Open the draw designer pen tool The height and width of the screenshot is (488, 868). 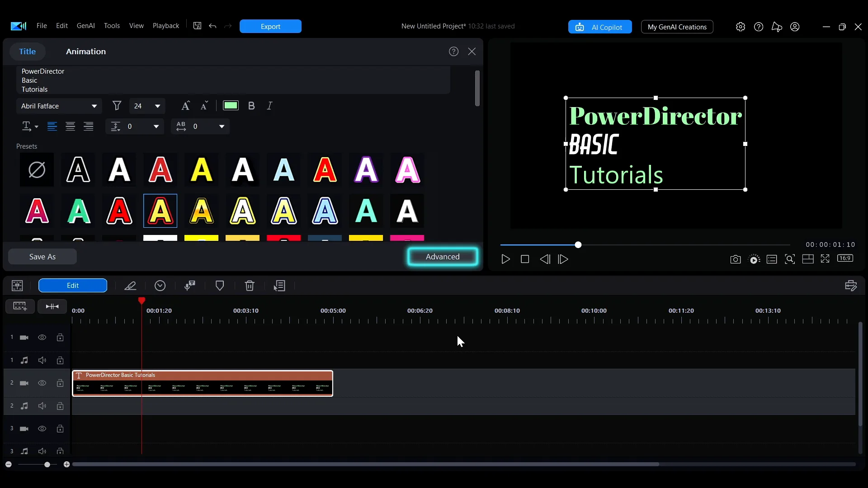click(130, 286)
